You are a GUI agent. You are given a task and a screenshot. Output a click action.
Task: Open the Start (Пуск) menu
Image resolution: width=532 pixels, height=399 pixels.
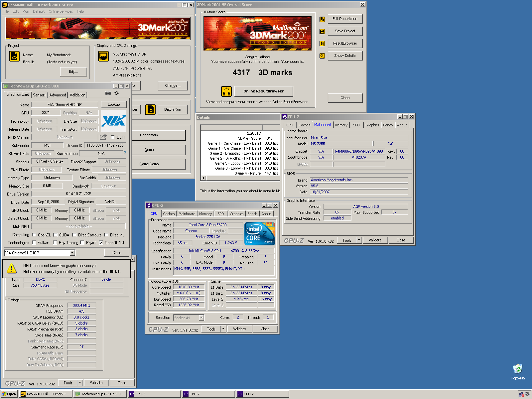pyautogui.click(x=9, y=394)
